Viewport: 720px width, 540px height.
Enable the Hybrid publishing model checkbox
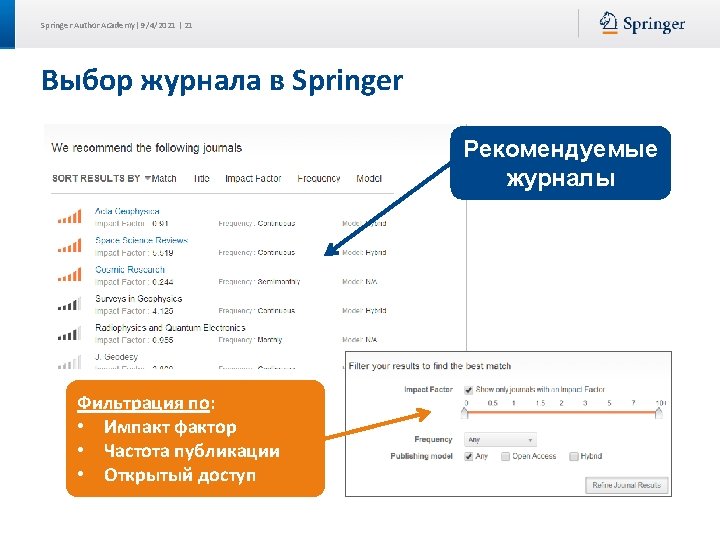[574, 456]
